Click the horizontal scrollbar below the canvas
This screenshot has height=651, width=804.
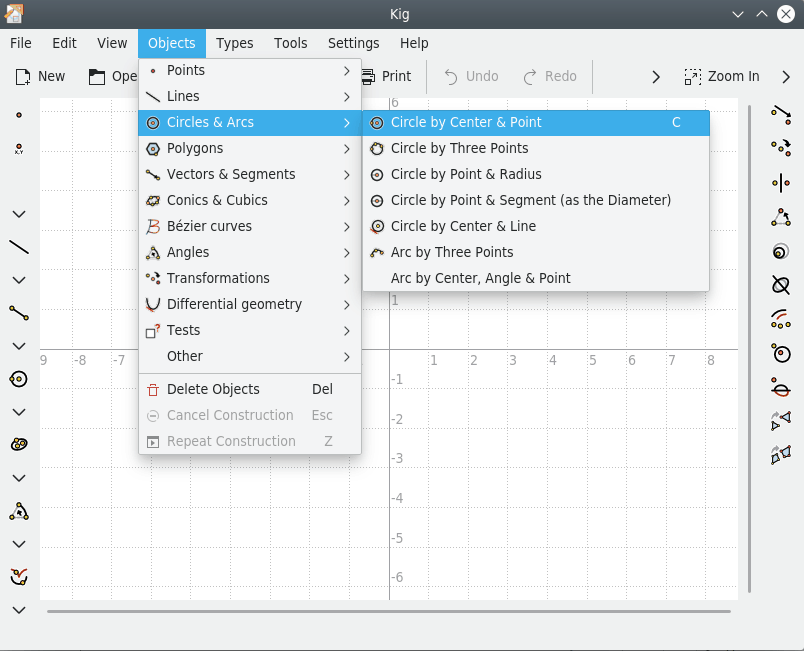[389, 611]
